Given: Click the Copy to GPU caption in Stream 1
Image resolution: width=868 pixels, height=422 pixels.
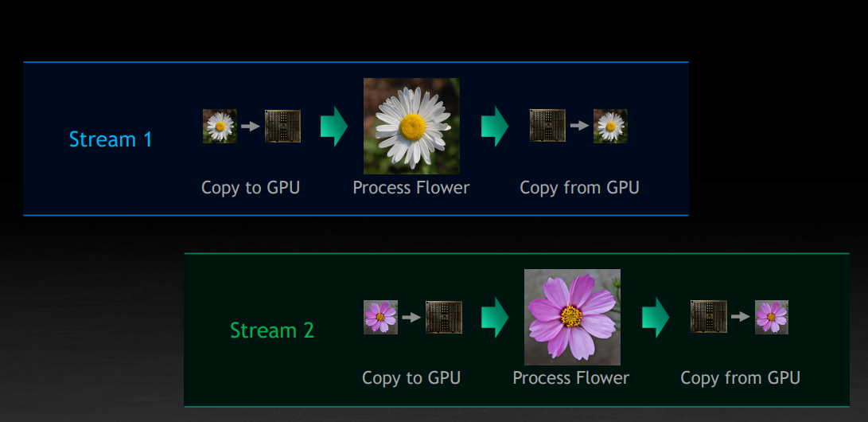Looking at the screenshot, I should (251, 188).
